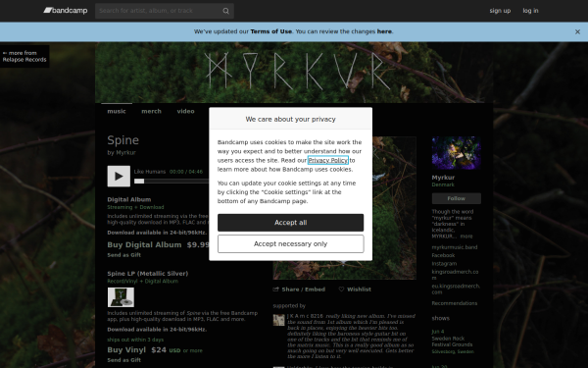
Task: Open the J K A m c 8216 supporter name
Action: pyautogui.click(x=305, y=316)
